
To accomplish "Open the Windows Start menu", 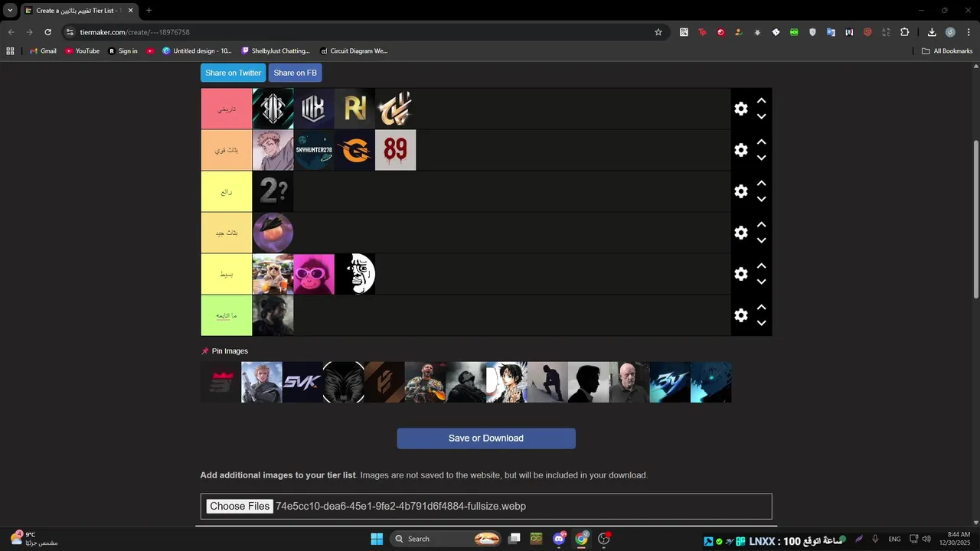I will 377,539.
